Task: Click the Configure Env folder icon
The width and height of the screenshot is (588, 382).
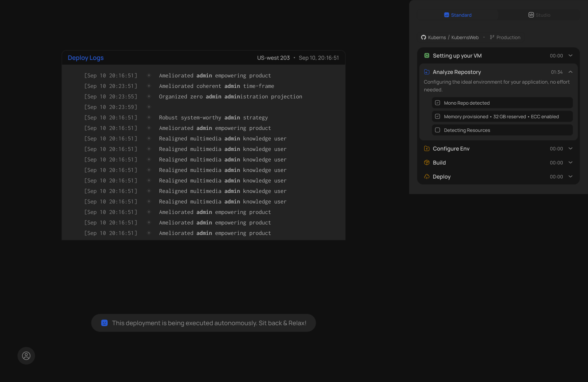Action: point(427,149)
